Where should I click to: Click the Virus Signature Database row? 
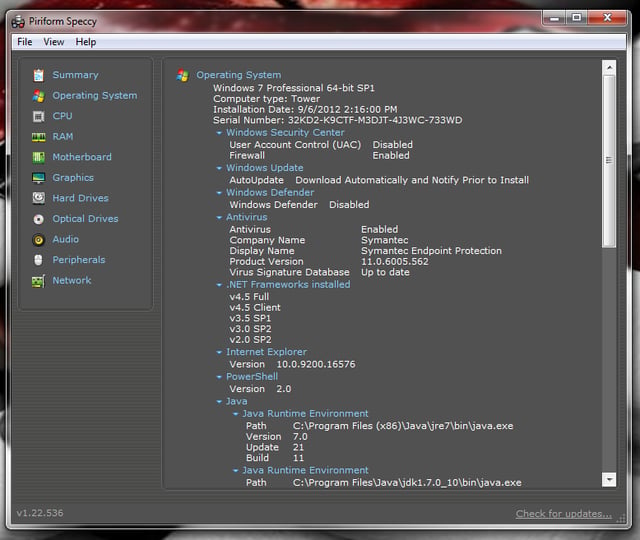pos(320,272)
